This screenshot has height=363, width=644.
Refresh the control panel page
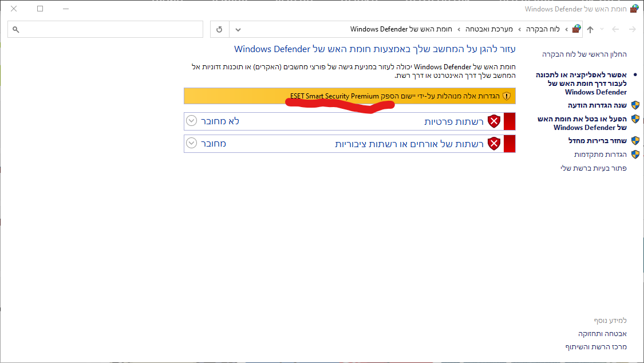pos(219,29)
